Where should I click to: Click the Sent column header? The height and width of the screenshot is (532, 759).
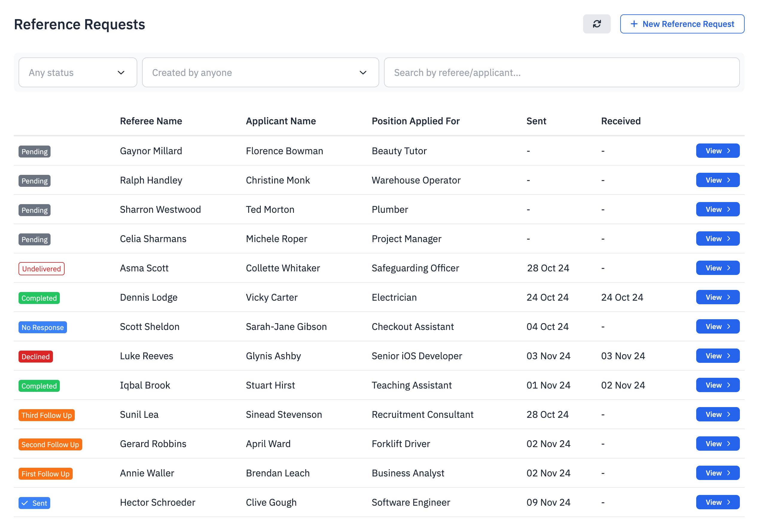click(x=536, y=121)
